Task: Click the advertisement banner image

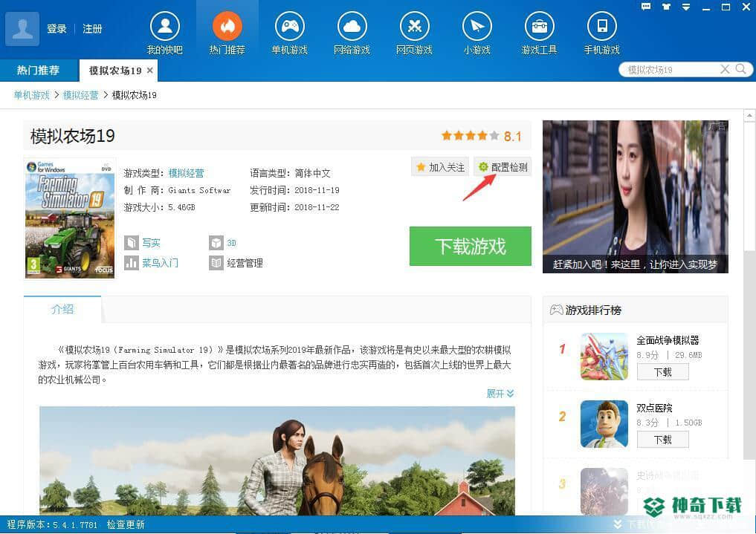Action: pos(636,197)
